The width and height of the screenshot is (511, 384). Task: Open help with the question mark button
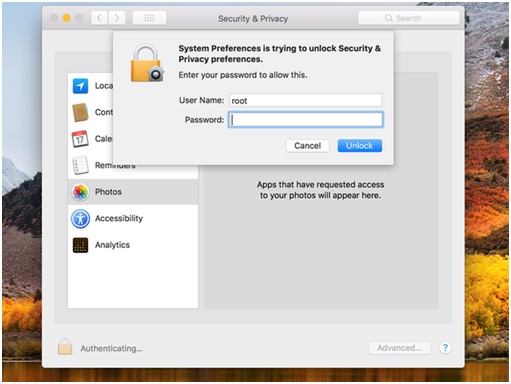coord(445,348)
